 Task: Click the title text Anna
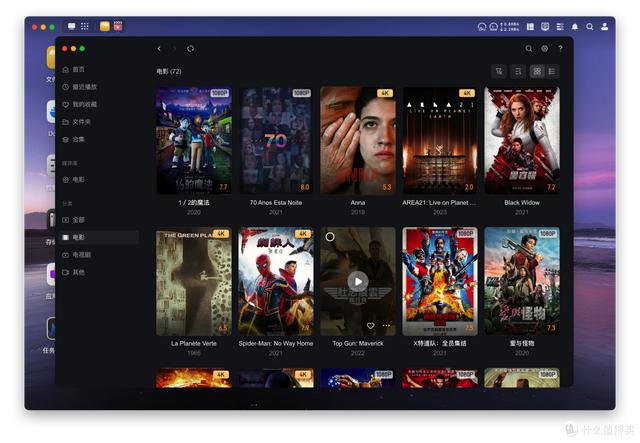[x=358, y=203]
